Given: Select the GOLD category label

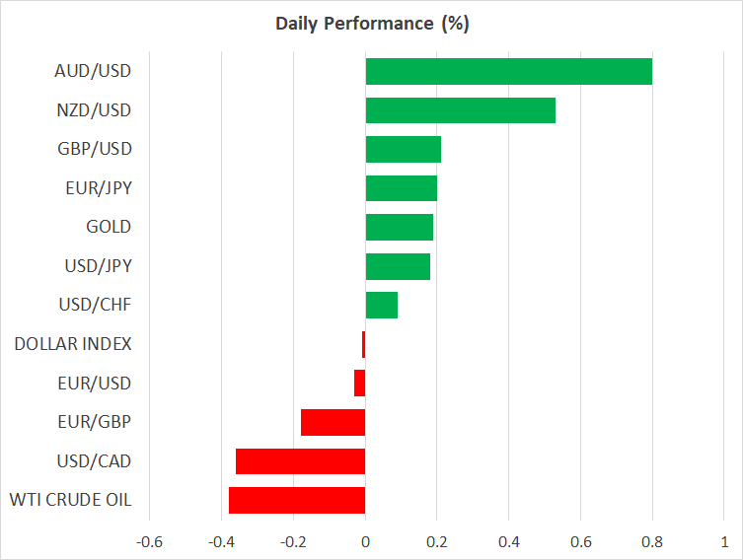Looking at the screenshot, I should [x=109, y=227].
